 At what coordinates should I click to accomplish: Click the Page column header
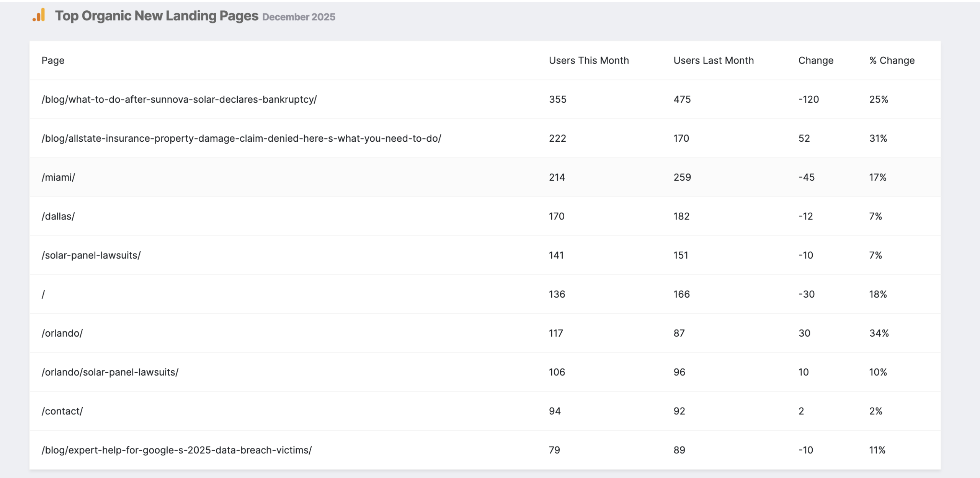(x=53, y=61)
